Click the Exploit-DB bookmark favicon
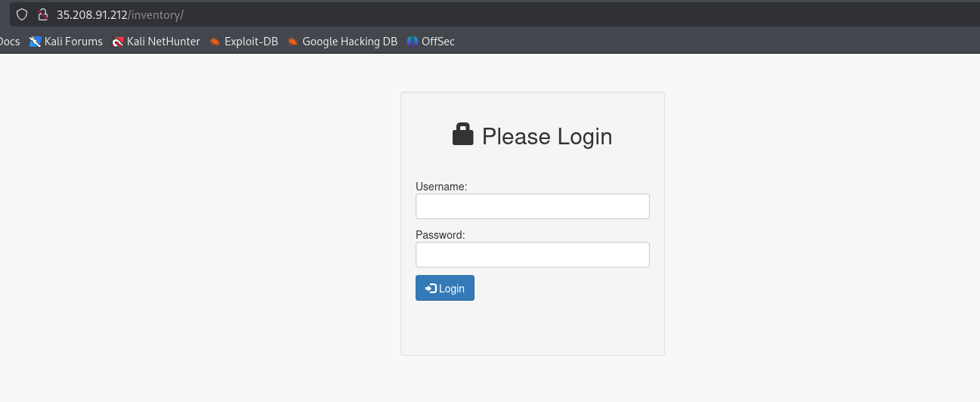The height and width of the screenshot is (402, 980). tap(215, 42)
